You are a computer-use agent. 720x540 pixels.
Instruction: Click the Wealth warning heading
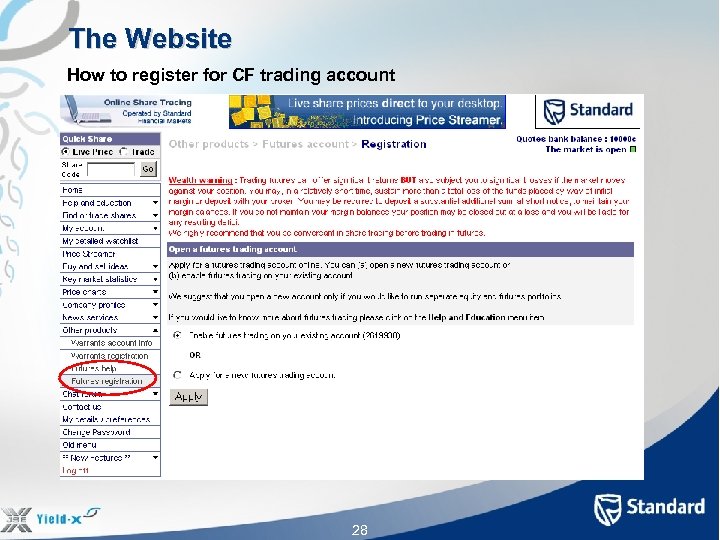(x=201, y=180)
